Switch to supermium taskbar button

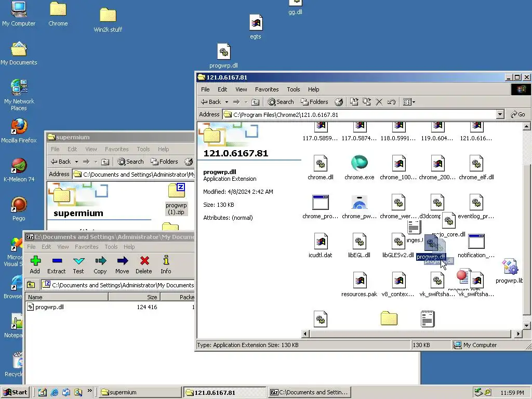(x=140, y=392)
